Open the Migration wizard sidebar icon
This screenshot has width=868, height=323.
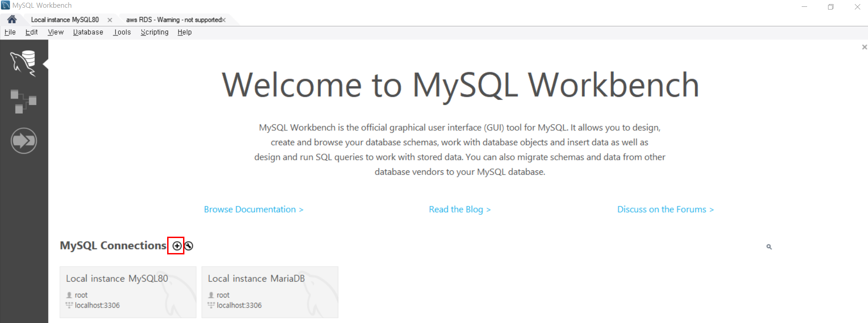click(24, 141)
